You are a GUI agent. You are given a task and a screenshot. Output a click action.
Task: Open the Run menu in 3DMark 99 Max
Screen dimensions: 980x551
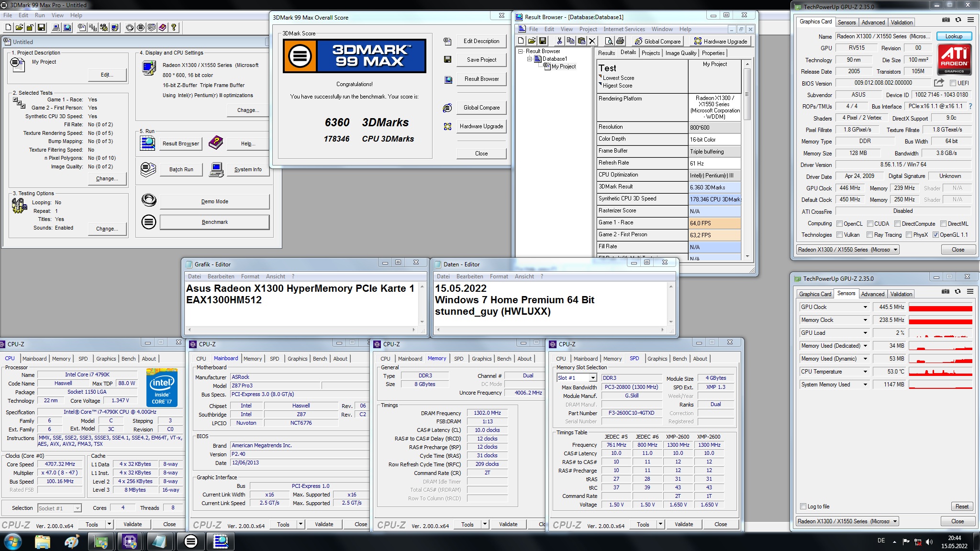(40, 15)
